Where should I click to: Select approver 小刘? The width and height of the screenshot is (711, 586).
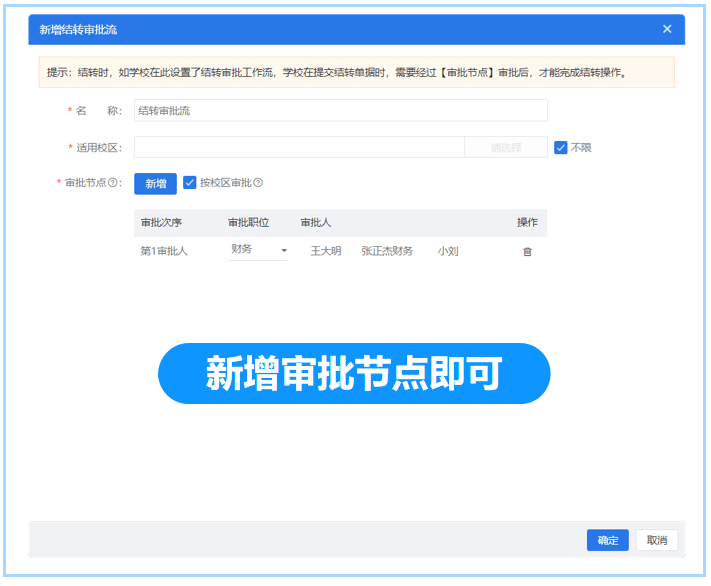pyautogui.click(x=448, y=251)
